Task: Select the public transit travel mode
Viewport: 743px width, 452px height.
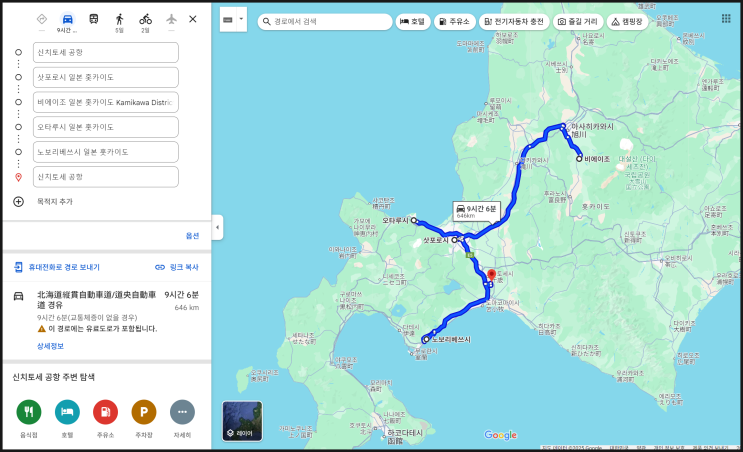Action: click(94, 19)
